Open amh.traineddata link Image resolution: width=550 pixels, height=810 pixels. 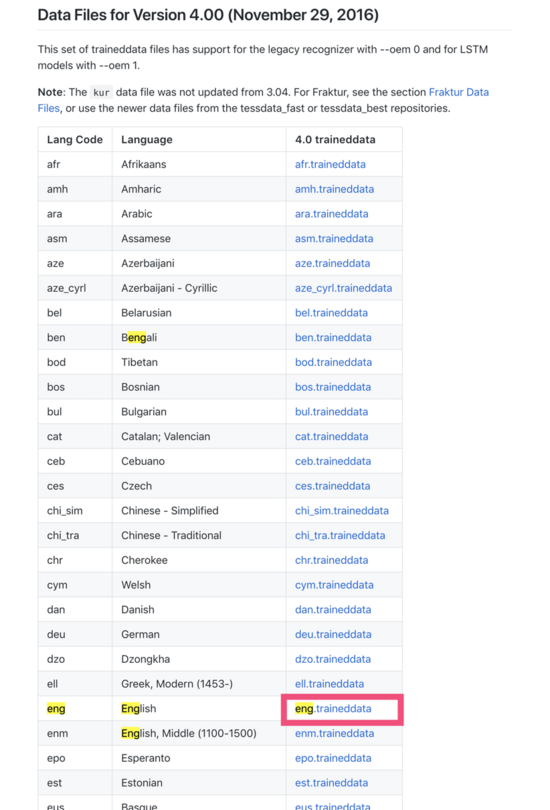click(334, 189)
